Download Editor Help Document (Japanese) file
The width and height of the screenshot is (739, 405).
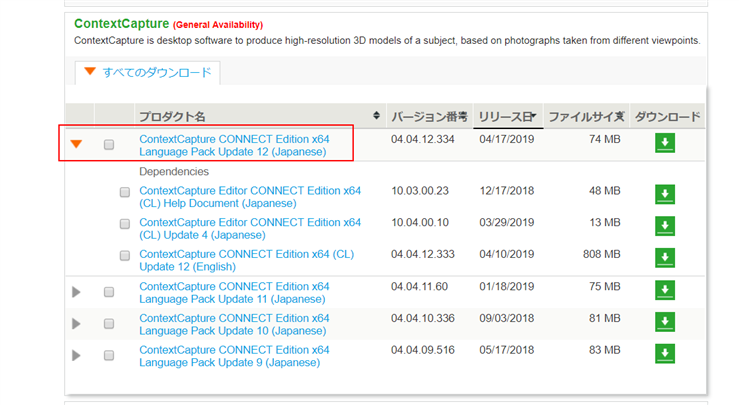665,194
